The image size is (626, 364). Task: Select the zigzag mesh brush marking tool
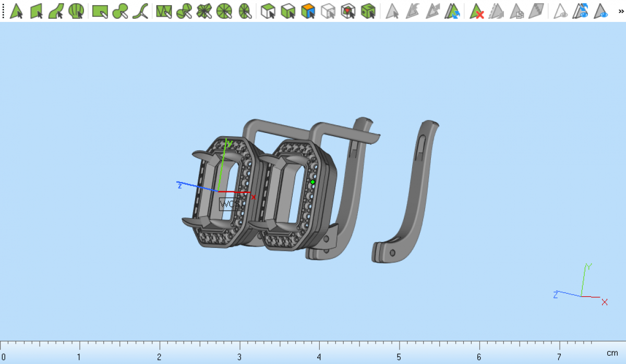pos(164,11)
